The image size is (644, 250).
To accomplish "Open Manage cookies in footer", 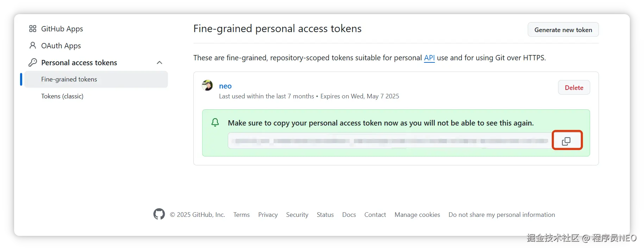I will point(417,215).
